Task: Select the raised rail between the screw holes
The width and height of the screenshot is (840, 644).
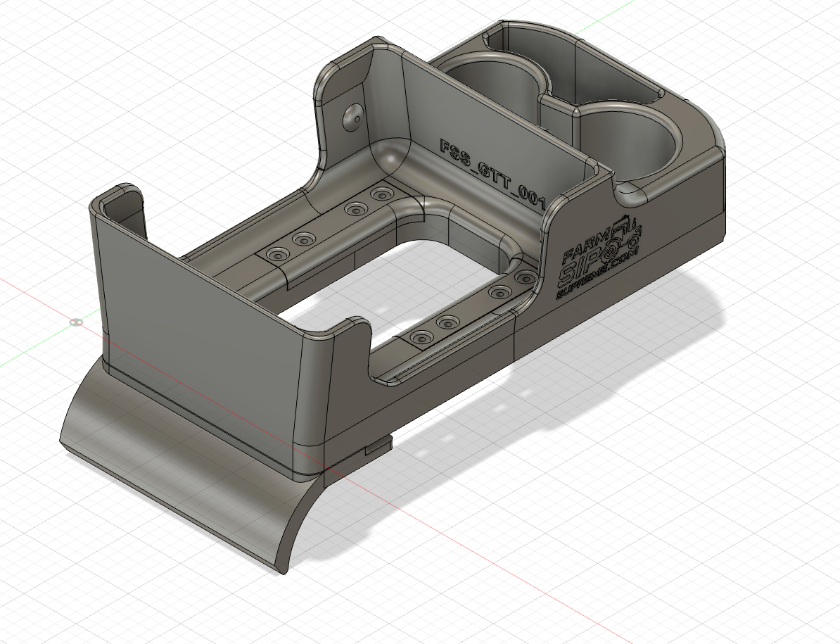Action: (x=331, y=225)
